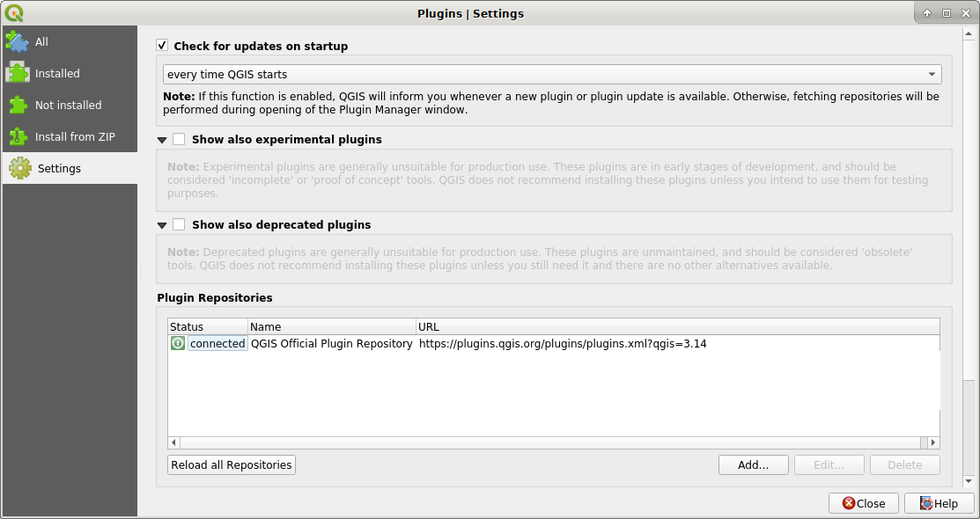Click settings panel scroll up arrow
The height and width of the screenshot is (519, 980).
[x=969, y=33]
